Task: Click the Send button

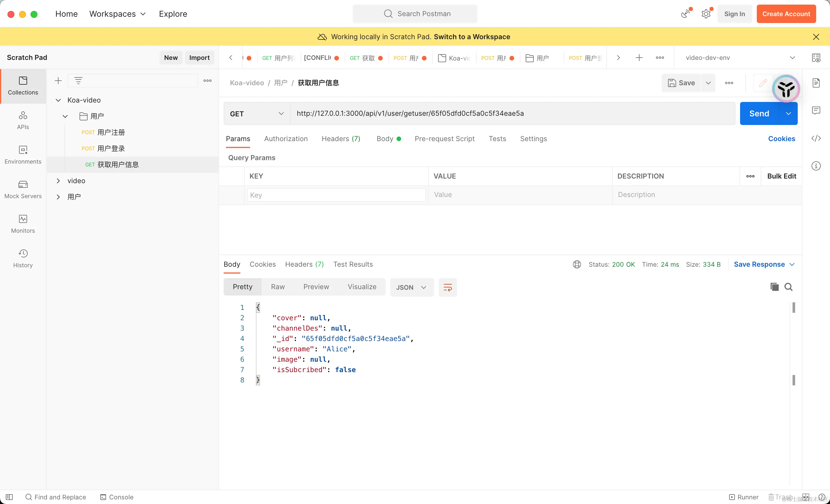Action: [x=759, y=114]
